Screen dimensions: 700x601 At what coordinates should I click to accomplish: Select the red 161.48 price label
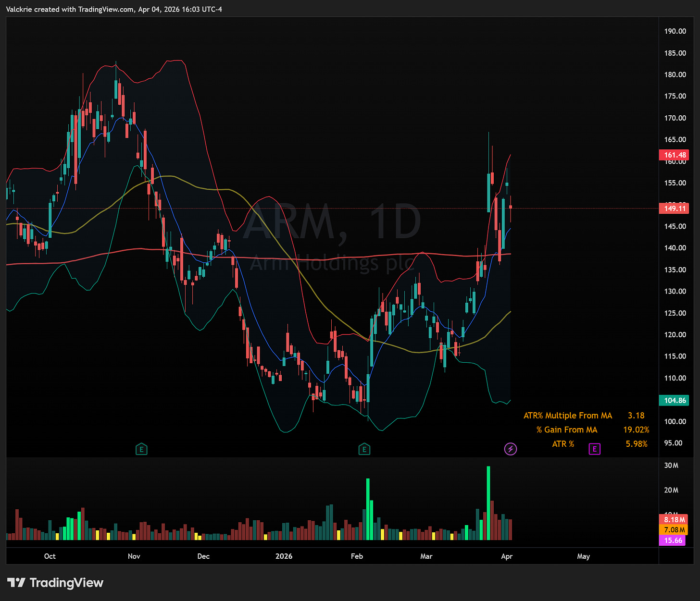pos(675,155)
